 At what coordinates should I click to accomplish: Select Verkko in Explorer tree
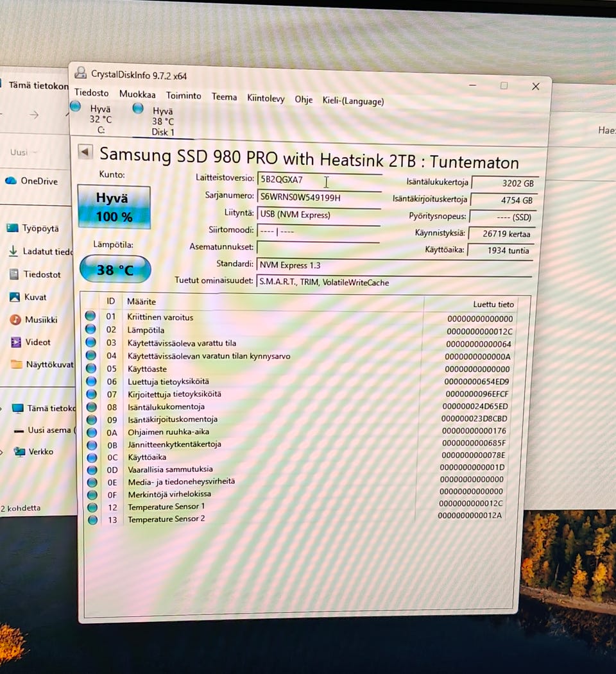(x=33, y=451)
